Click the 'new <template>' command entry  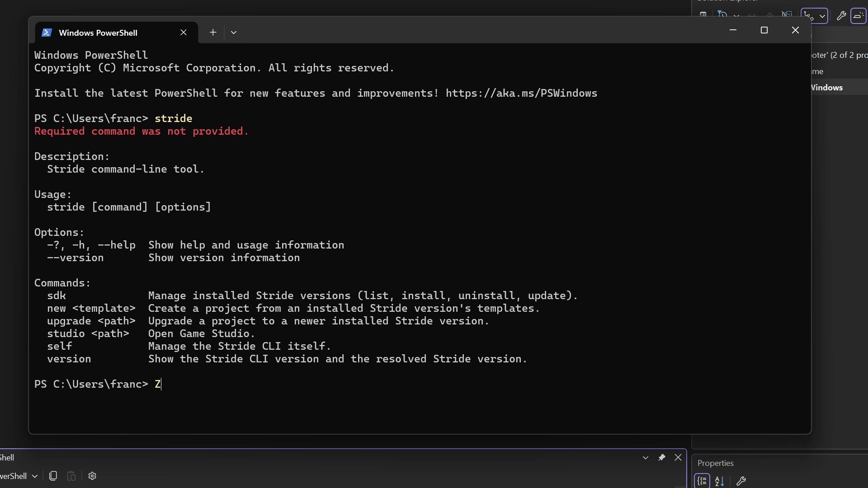tap(91, 308)
